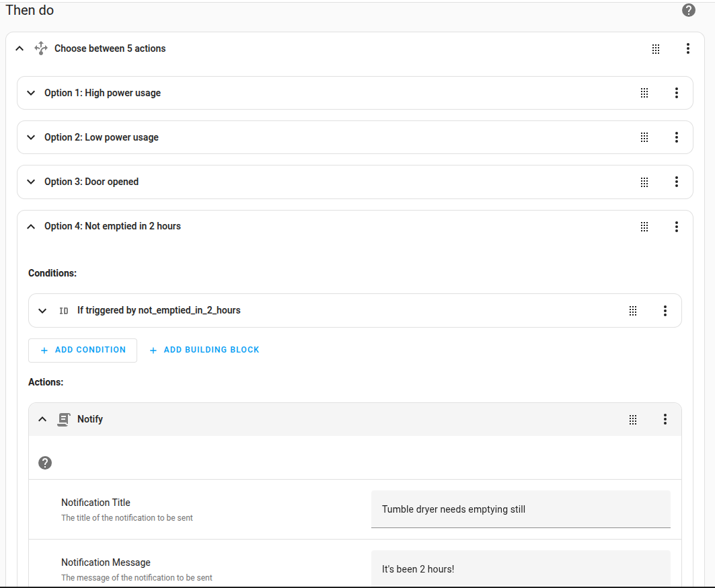Grab the drag handle of the condition row
The image size is (715, 588).
632,310
